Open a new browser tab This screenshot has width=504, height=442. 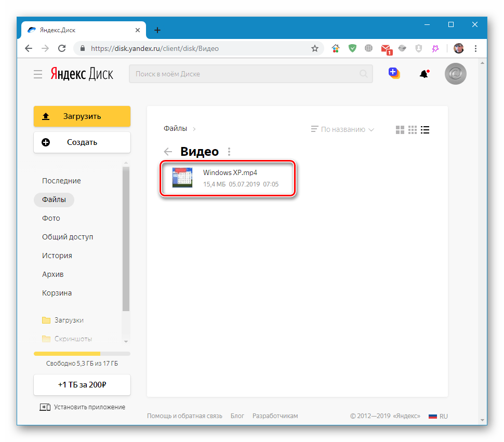[157, 30]
